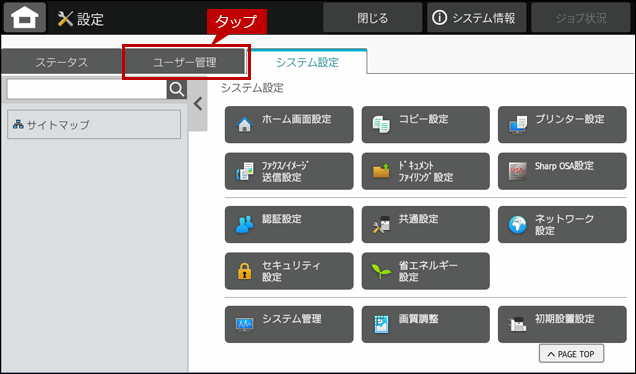The height and width of the screenshot is (374, 636).
Task: Focus the sidebar search input field
Action: [87, 89]
